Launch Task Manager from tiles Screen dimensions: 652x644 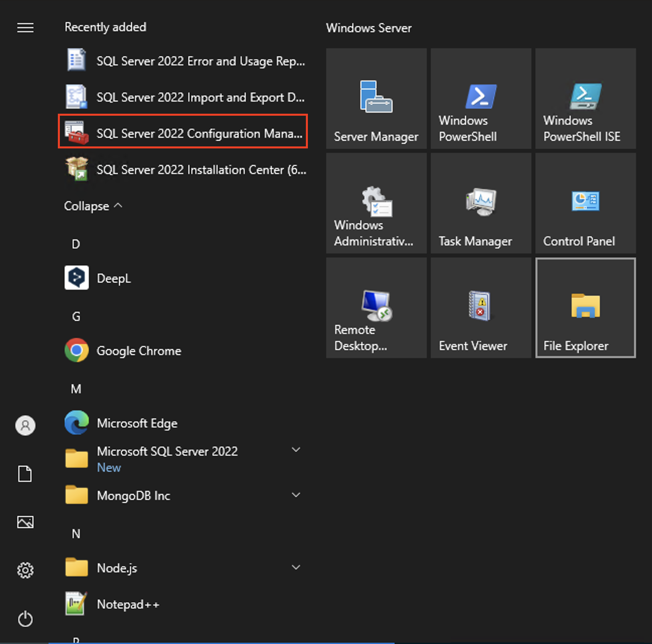[481, 203]
